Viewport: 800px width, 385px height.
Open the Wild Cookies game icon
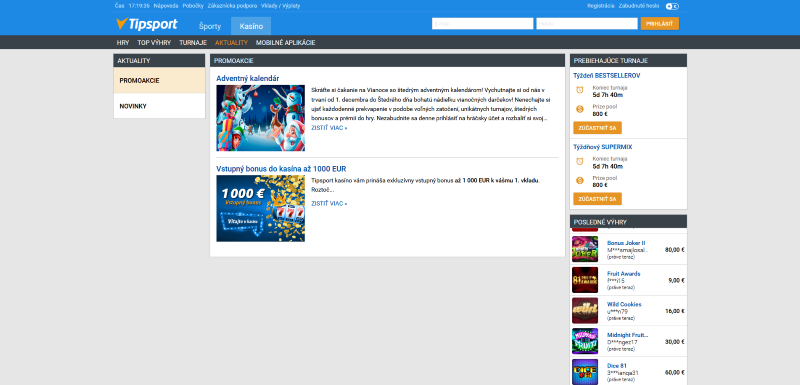click(x=585, y=311)
